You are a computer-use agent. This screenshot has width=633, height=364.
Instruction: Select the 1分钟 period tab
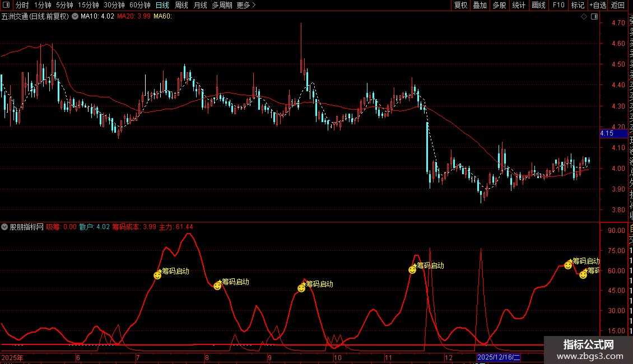tap(43, 5)
